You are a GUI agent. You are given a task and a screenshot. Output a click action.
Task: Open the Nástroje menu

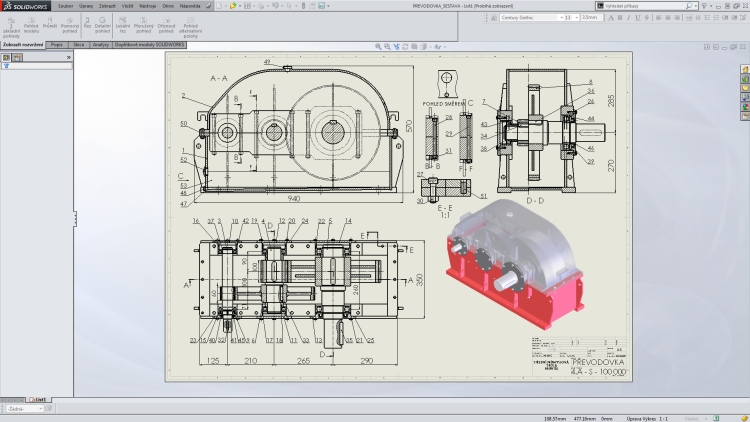tap(148, 6)
